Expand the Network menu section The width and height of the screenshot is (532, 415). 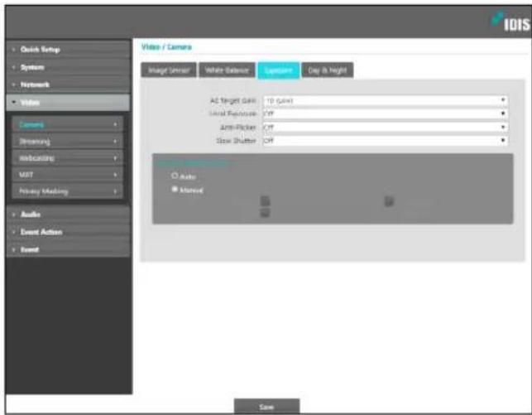68,84
